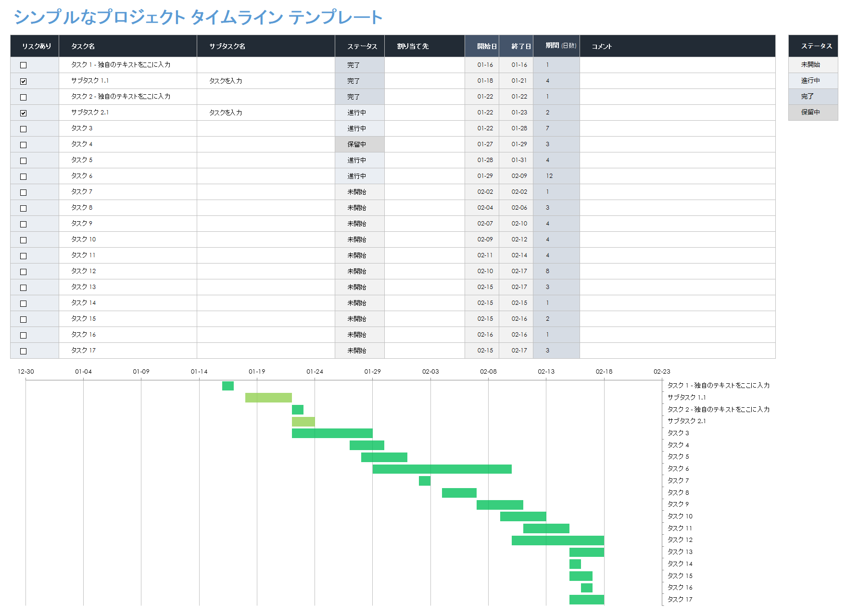Open the 完了 status cell of サブタスク 1.1
The height and width of the screenshot is (616, 846).
tap(360, 81)
